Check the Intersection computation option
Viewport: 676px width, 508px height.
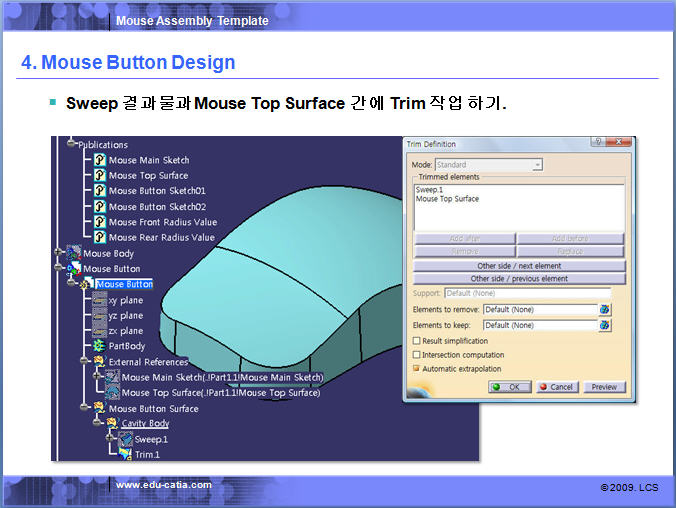417,355
